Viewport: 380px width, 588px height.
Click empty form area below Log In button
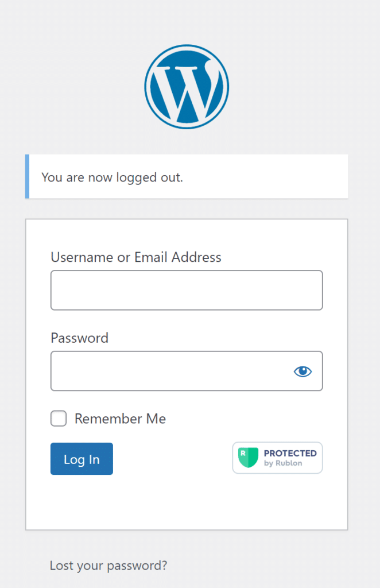click(187, 502)
